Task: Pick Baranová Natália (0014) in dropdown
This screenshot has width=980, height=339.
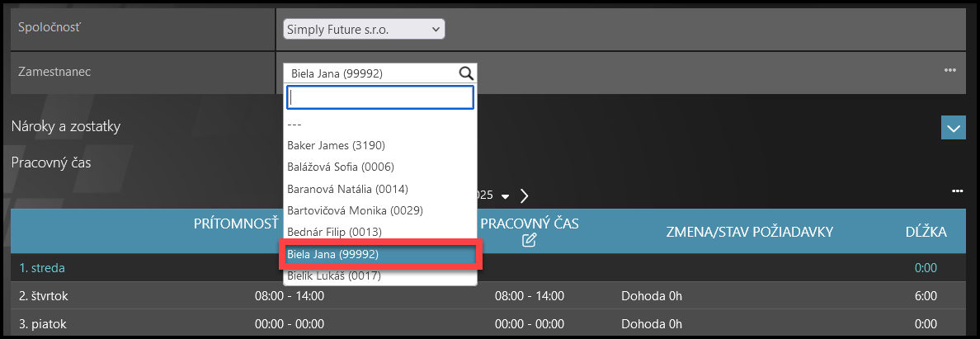Action: (347, 189)
